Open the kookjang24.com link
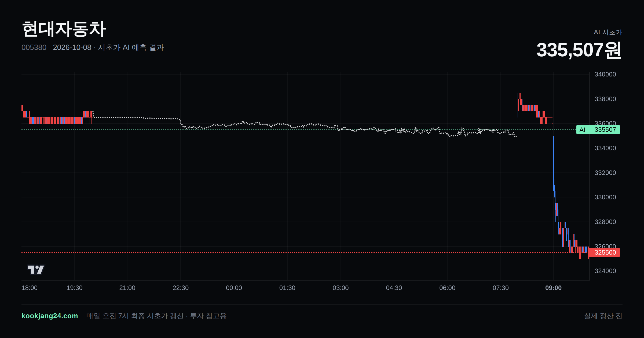The image size is (644, 338). [x=50, y=316]
